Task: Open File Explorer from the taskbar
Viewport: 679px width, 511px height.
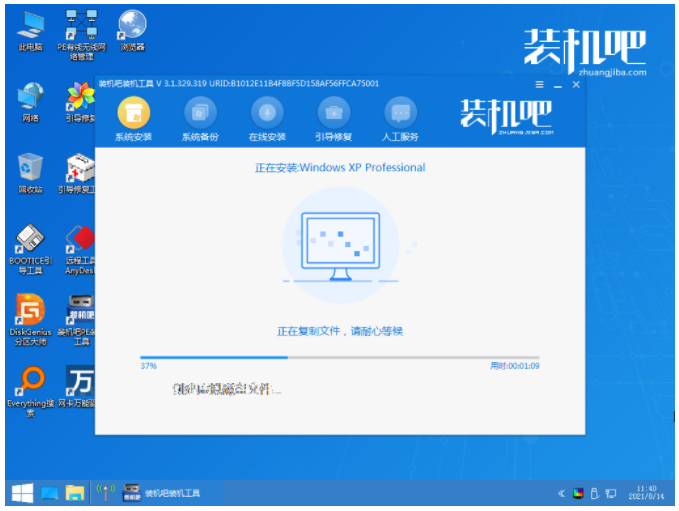Action: [x=75, y=493]
